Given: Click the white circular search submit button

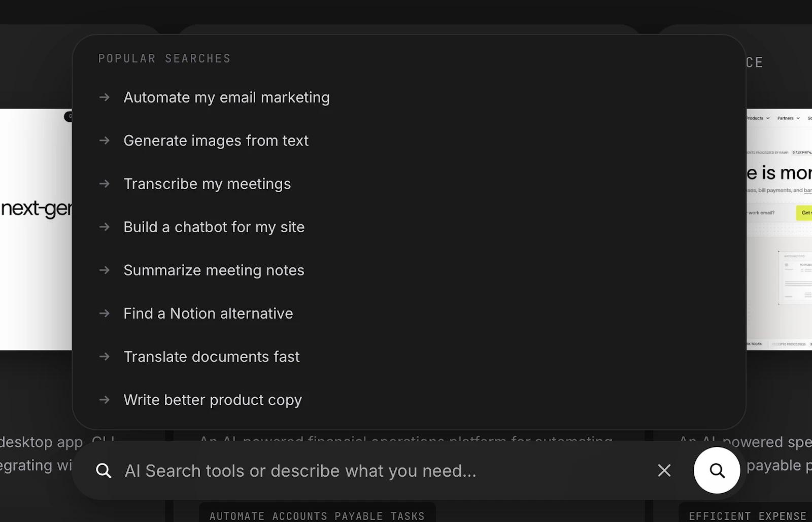Looking at the screenshot, I should [717, 470].
